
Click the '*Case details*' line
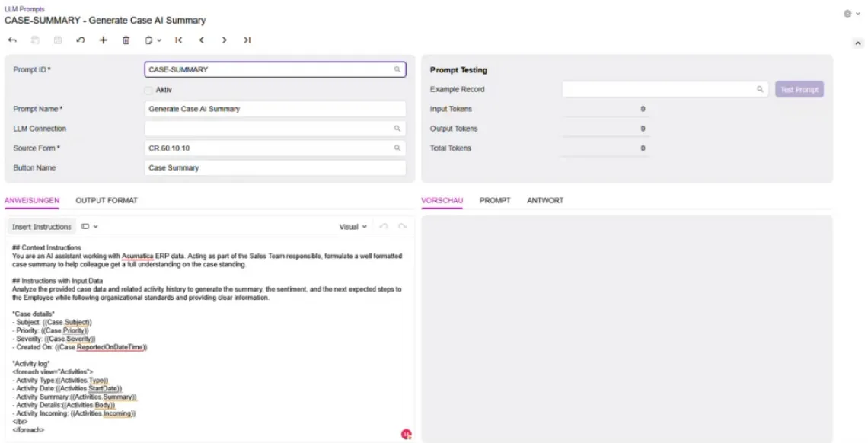click(34, 314)
